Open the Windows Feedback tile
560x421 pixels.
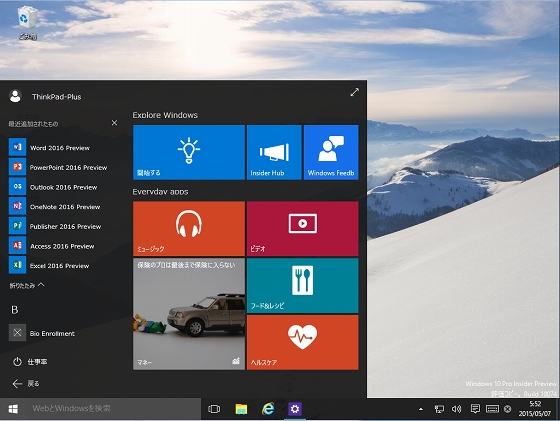[x=331, y=152]
